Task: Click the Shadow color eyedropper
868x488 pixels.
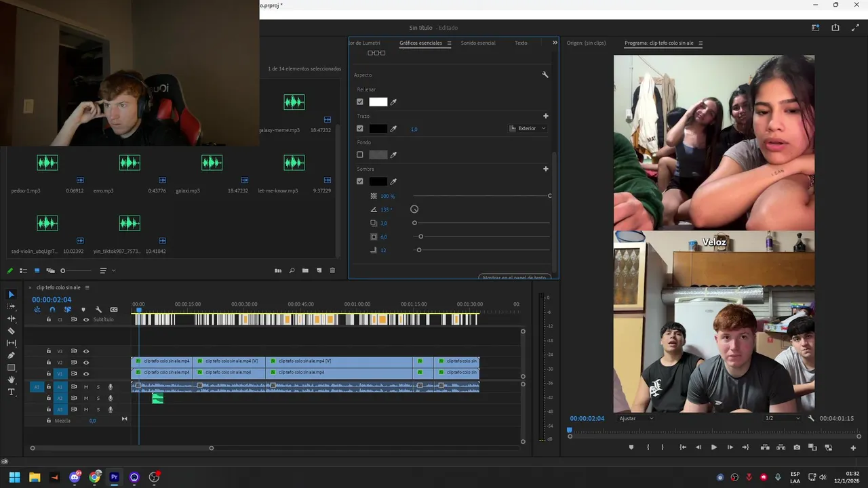Action: coord(393,181)
